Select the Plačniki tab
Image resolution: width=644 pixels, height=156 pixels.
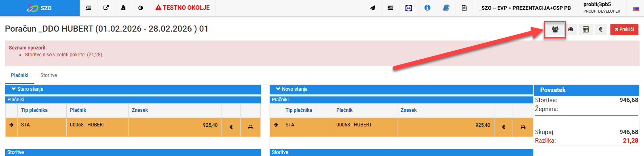[20, 75]
